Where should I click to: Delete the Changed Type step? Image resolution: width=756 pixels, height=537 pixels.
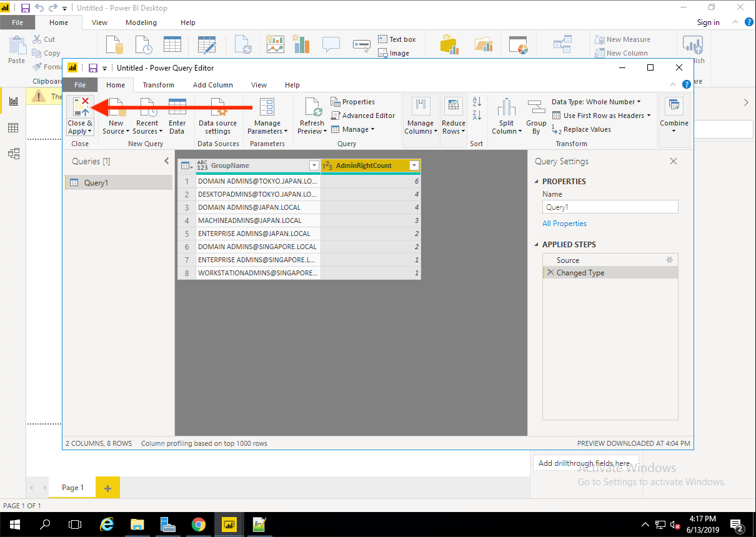(550, 273)
